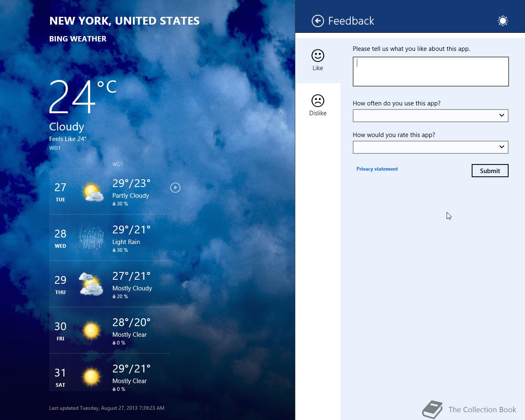Open the Privacy statement link
525x420 pixels.
377,169
